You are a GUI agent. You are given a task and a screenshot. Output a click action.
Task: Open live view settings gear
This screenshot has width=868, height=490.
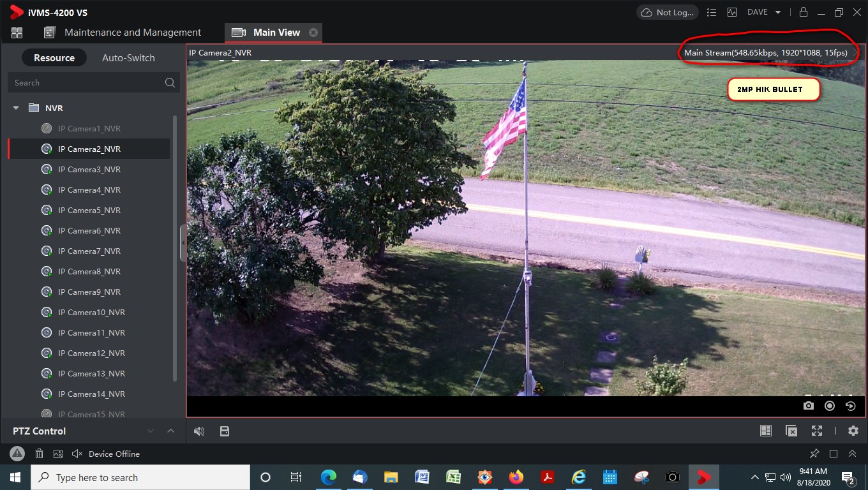[853, 431]
